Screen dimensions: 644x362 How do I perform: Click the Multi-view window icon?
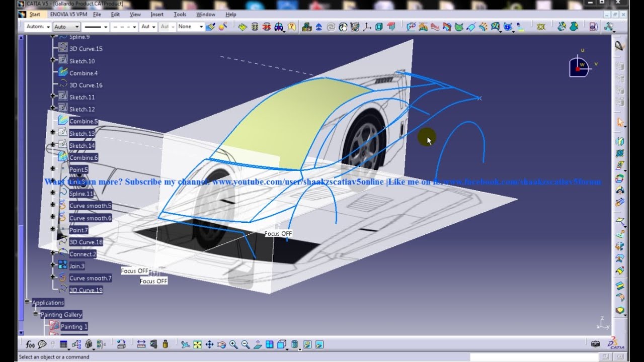point(270,344)
